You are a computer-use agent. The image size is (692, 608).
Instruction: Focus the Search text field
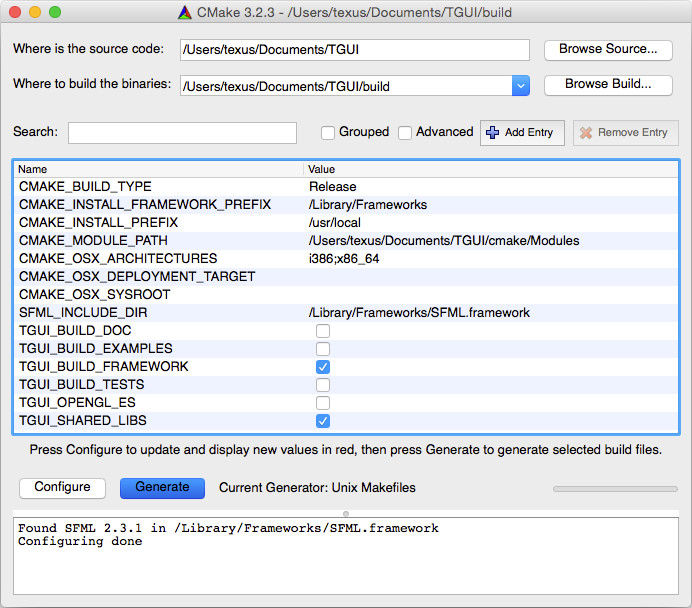tap(182, 132)
